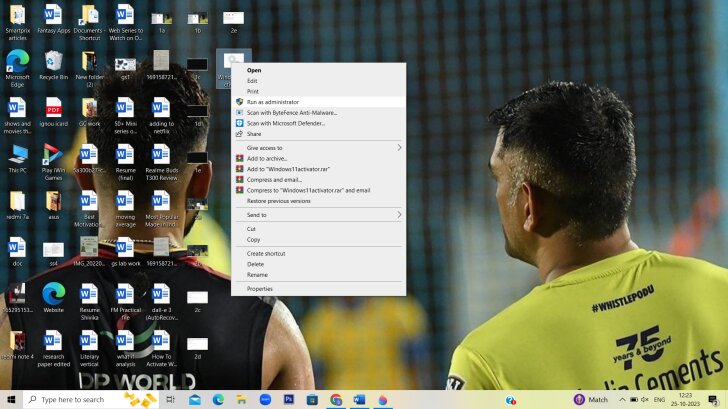Screen dimensions: 728x409
Task: Select Restore previous versions
Action: 318,201
